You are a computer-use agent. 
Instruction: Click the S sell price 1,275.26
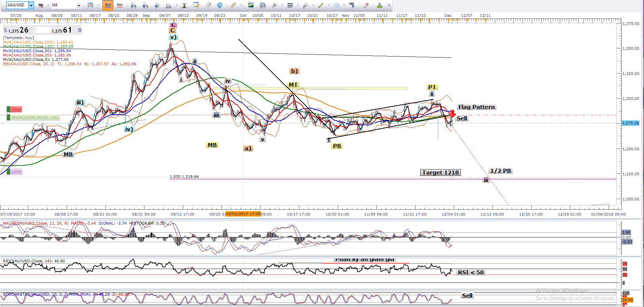[17, 30]
